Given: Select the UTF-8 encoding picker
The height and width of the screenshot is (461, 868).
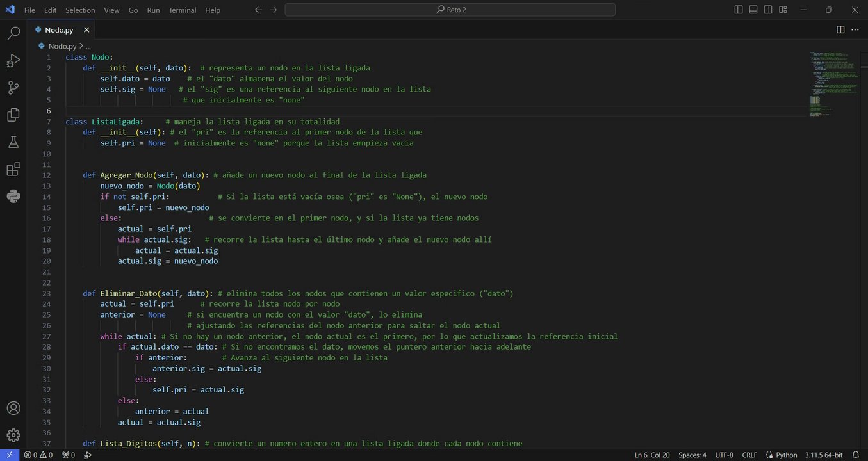Looking at the screenshot, I should 724,455.
